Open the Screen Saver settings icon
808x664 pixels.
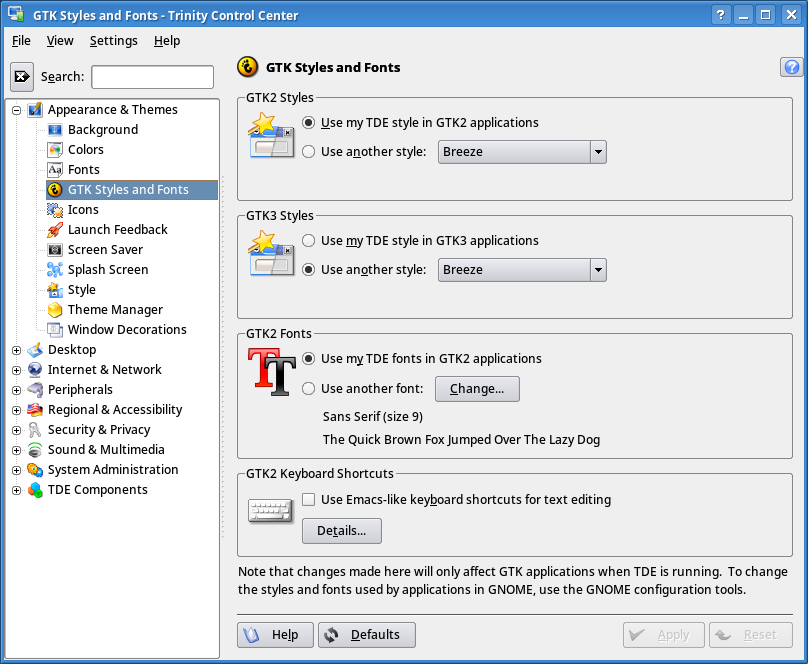(x=55, y=249)
